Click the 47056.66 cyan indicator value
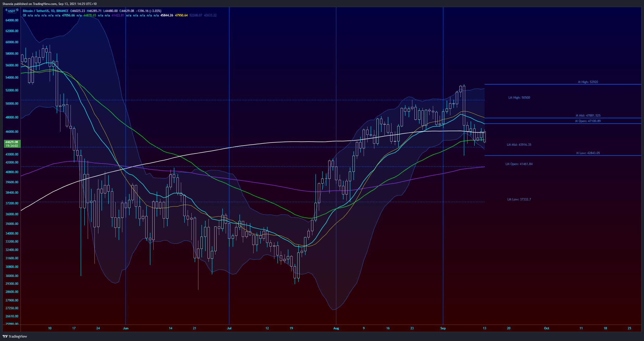Image resolution: width=644 pixels, height=341 pixels. pos(68,15)
